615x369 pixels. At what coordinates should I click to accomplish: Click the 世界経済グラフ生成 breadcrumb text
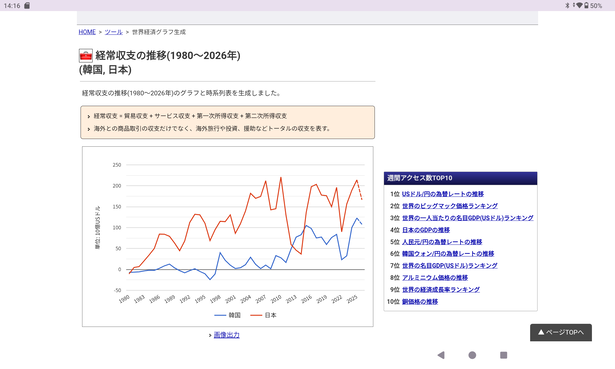click(159, 32)
